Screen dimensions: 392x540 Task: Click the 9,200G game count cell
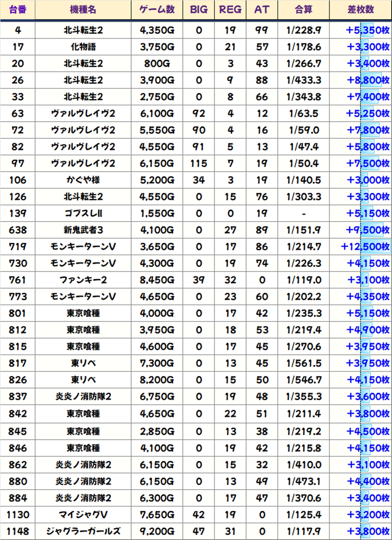tap(157, 531)
